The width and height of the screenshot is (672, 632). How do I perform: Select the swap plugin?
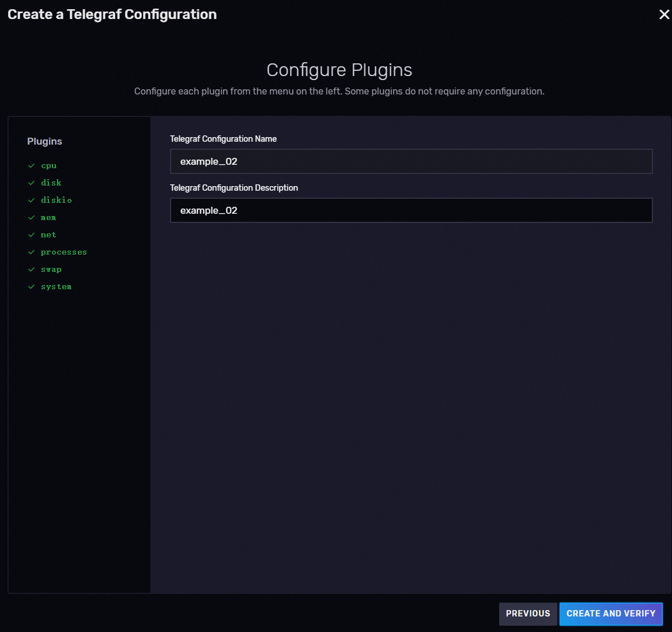[51, 270]
